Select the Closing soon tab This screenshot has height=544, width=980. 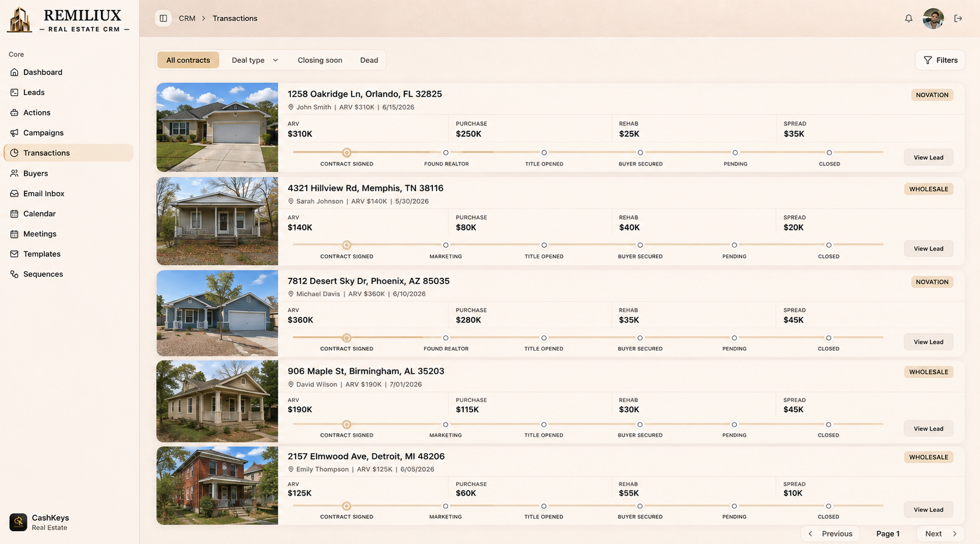[320, 60]
